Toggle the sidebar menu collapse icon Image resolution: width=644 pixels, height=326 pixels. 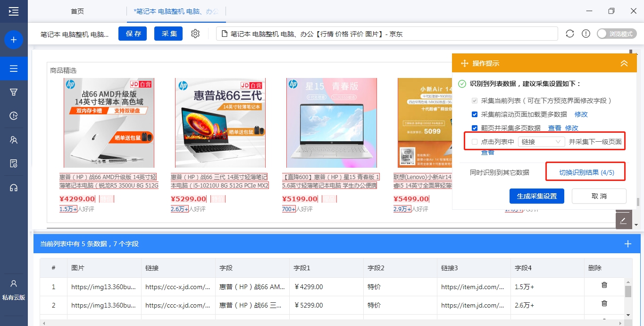tap(14, 11)
